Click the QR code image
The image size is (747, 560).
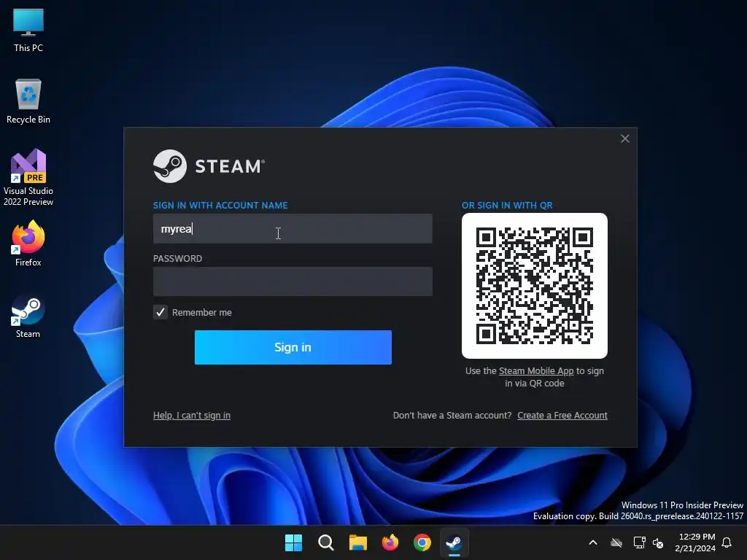pos(535,286)
